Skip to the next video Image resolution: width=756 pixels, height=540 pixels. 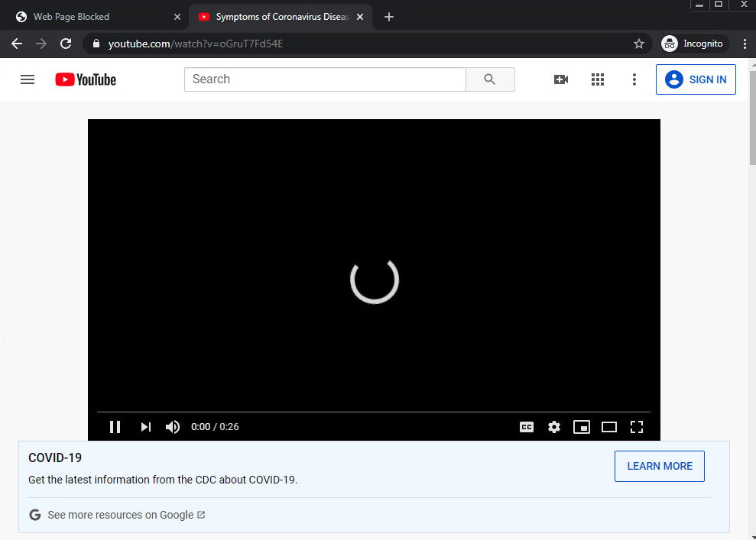pos(145,427)
